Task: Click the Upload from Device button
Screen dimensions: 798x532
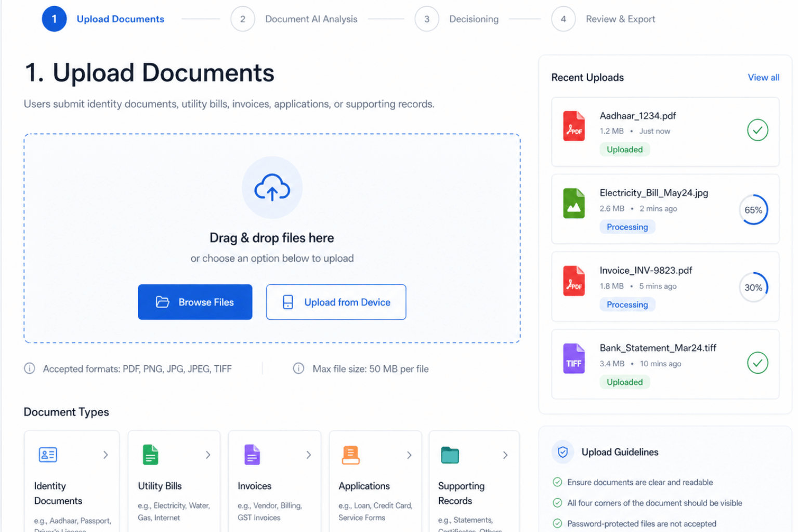Action: click(x=336, y=302)
